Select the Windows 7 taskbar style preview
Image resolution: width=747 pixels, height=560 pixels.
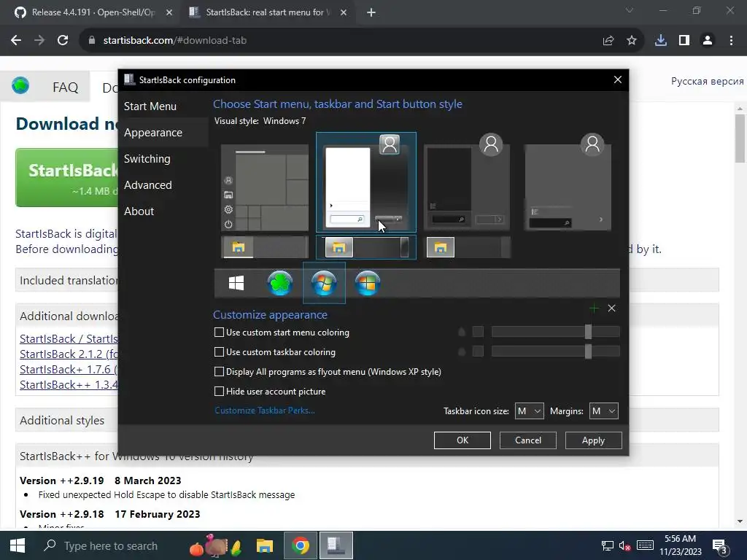[366, 247]
